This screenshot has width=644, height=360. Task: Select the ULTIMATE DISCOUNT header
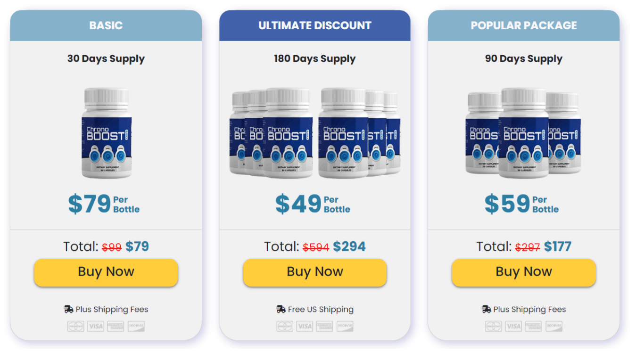click(x=315, y=25)
